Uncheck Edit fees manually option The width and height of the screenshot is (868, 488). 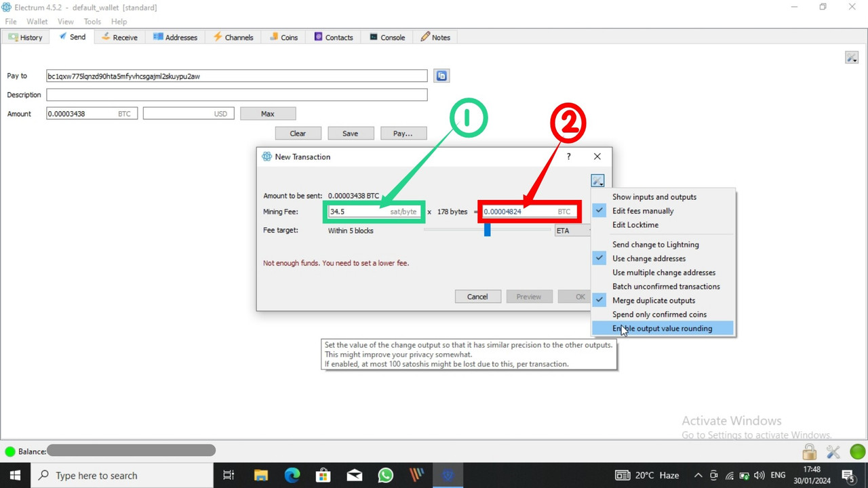663,211
